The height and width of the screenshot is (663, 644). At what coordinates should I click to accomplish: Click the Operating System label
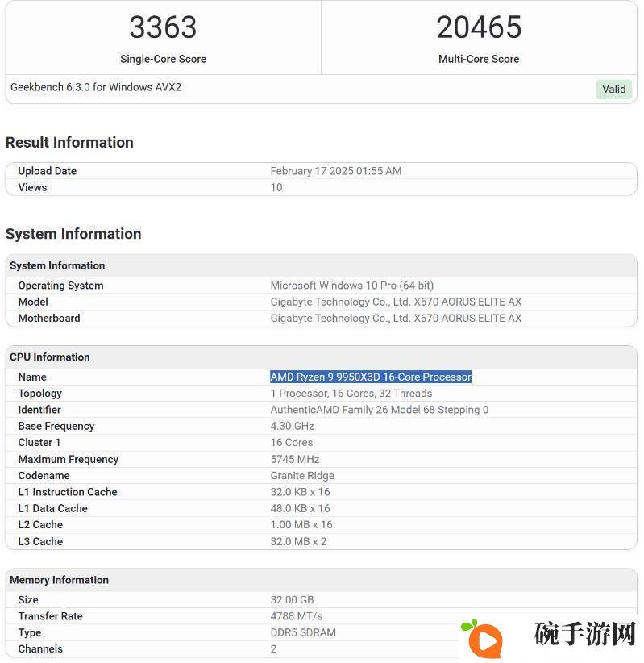(x=60, y=286)
